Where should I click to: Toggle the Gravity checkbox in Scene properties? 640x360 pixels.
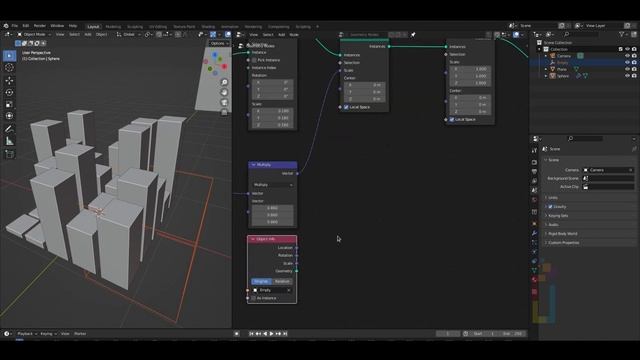pos(550,207)
